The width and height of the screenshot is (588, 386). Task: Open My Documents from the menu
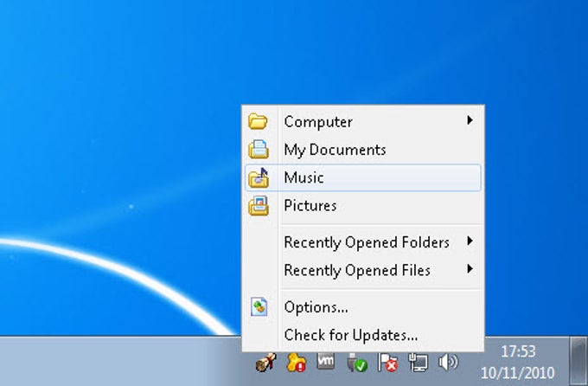click(x=363, y=150)
